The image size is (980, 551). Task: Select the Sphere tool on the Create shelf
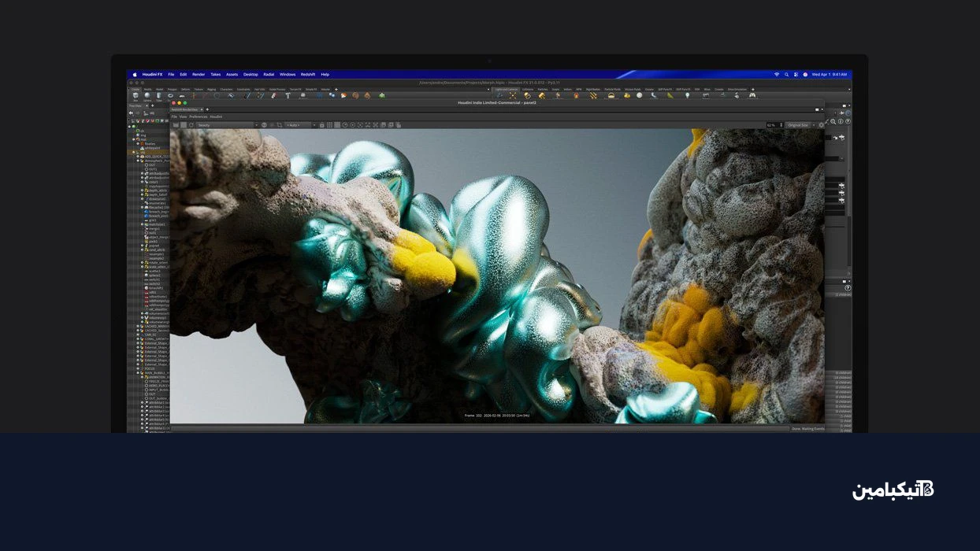(147, 95)
